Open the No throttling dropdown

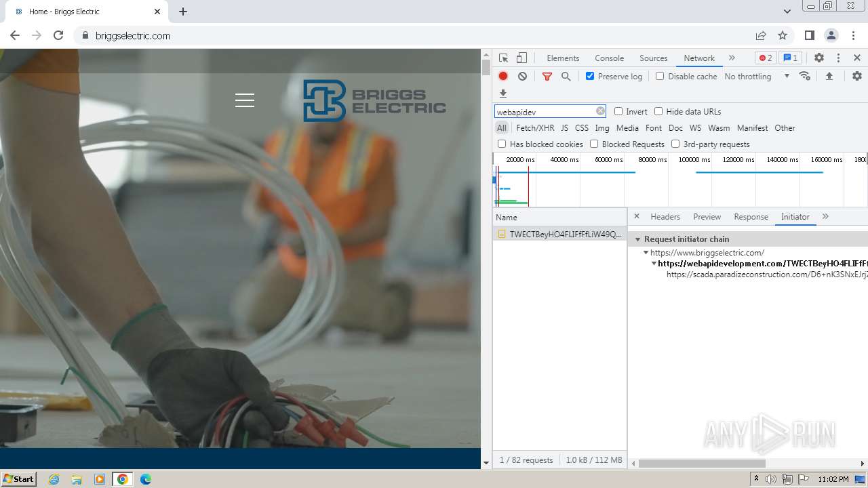coord(757,77)
